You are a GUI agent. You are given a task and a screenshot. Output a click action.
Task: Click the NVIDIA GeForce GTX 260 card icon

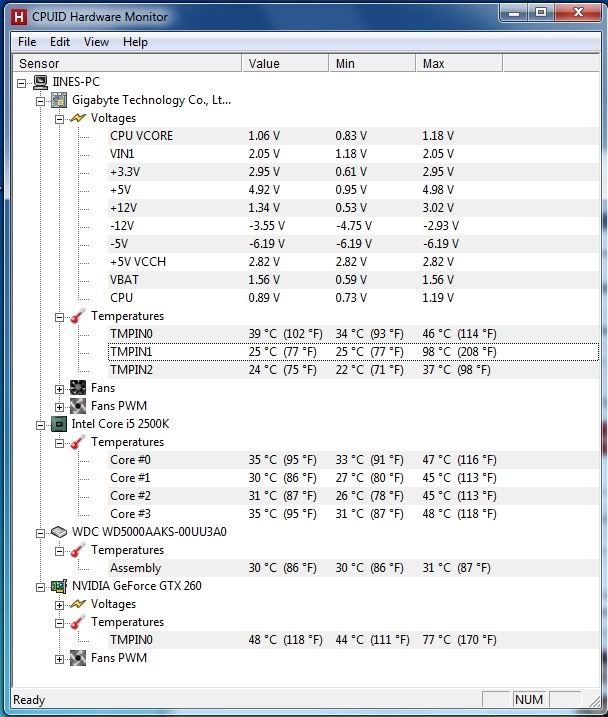click(x=59, y=586)
